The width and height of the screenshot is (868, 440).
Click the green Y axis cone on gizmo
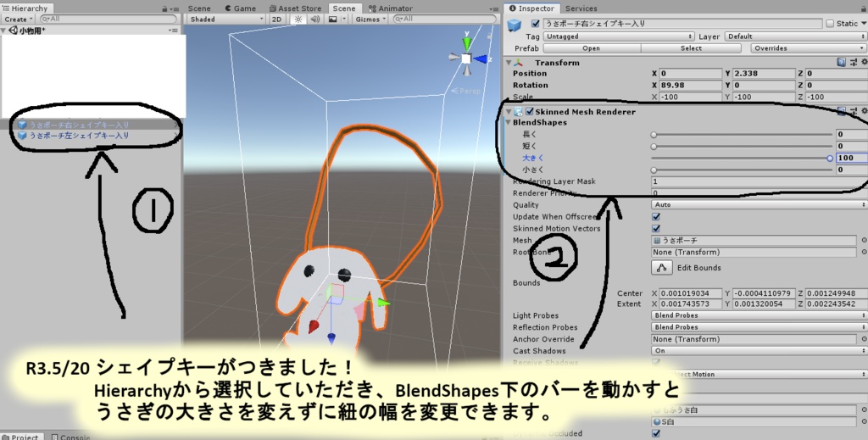468,43
